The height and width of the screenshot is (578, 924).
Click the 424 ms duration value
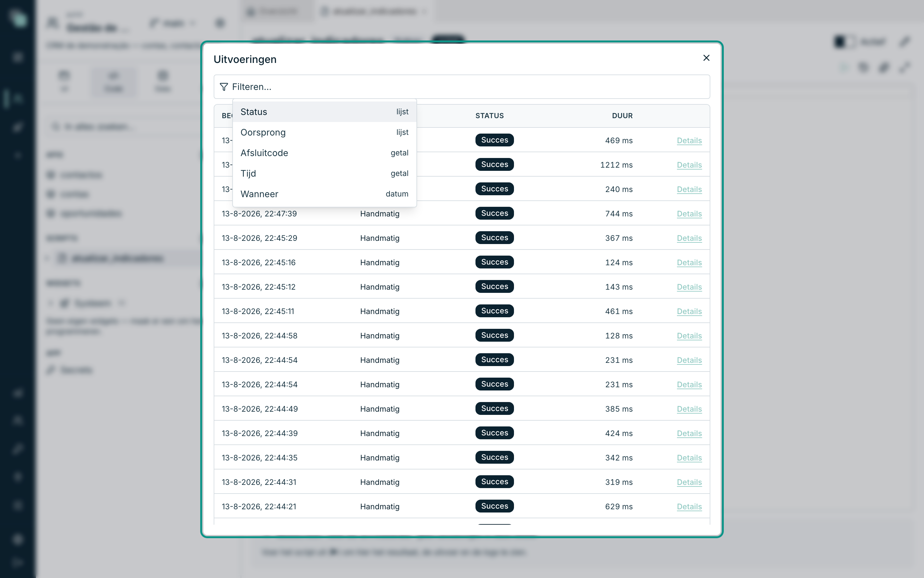[x=619, y=433]
